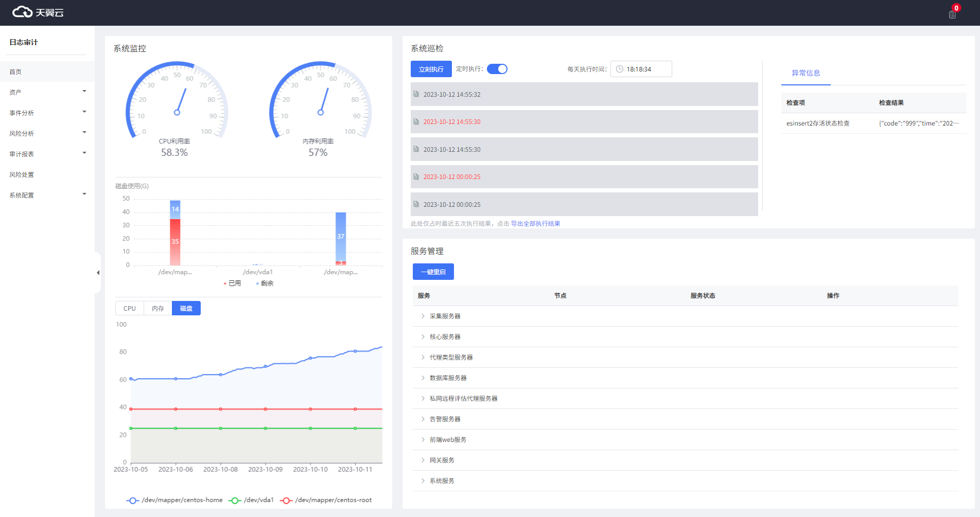
Task: Expand the 采集服务器 service row
Action: pos(423,316)
